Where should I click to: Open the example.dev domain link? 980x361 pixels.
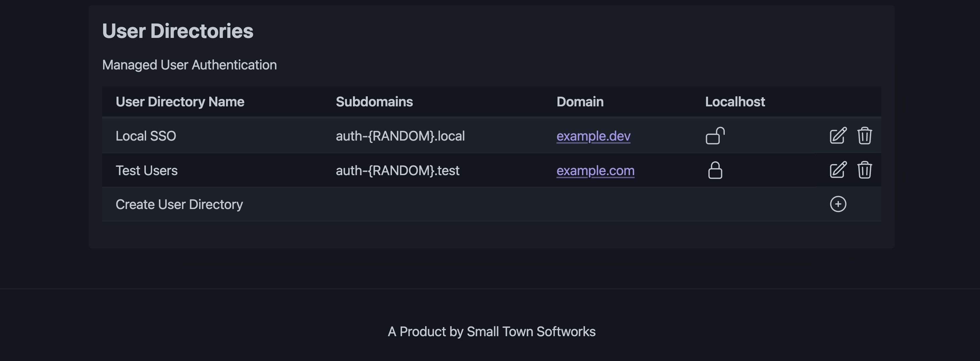tap(593, 136)
